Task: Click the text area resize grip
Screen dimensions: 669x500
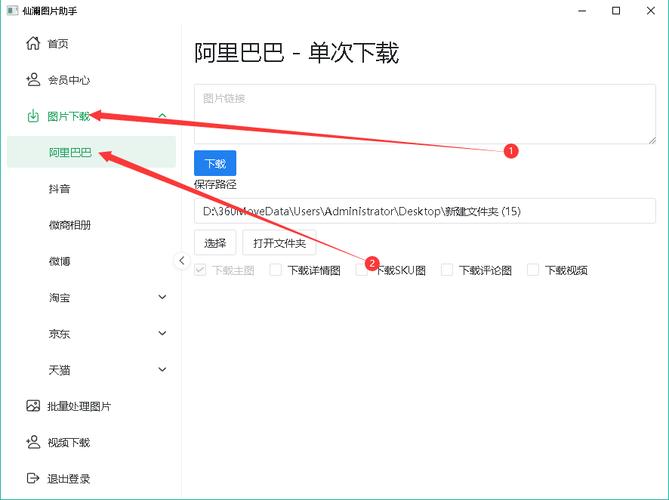Action: point(652,140)
